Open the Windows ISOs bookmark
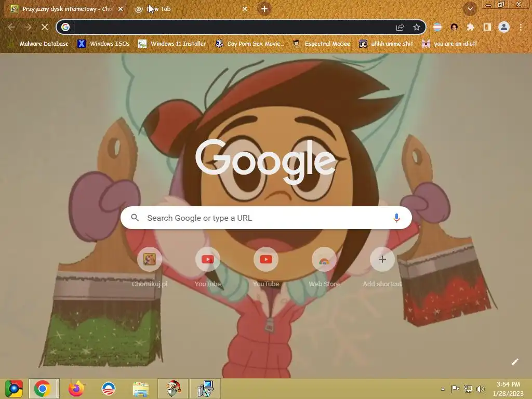 coord(103,44)
